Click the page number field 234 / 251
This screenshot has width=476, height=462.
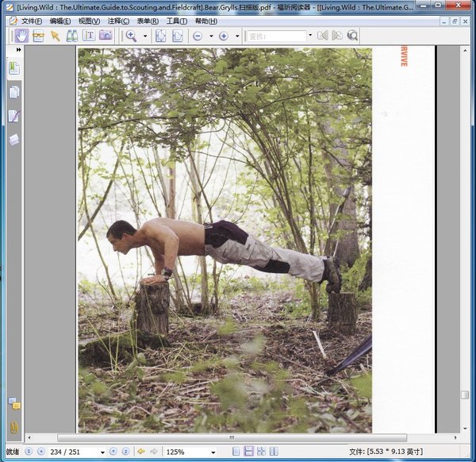click(74, 452)
